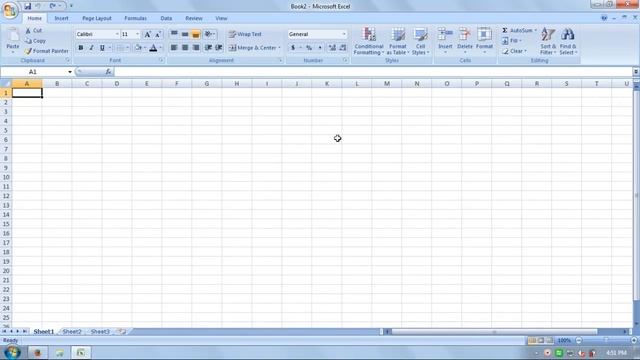Open Fill options
This screenshot has height=360, width=640.
(x=511, y=41)
